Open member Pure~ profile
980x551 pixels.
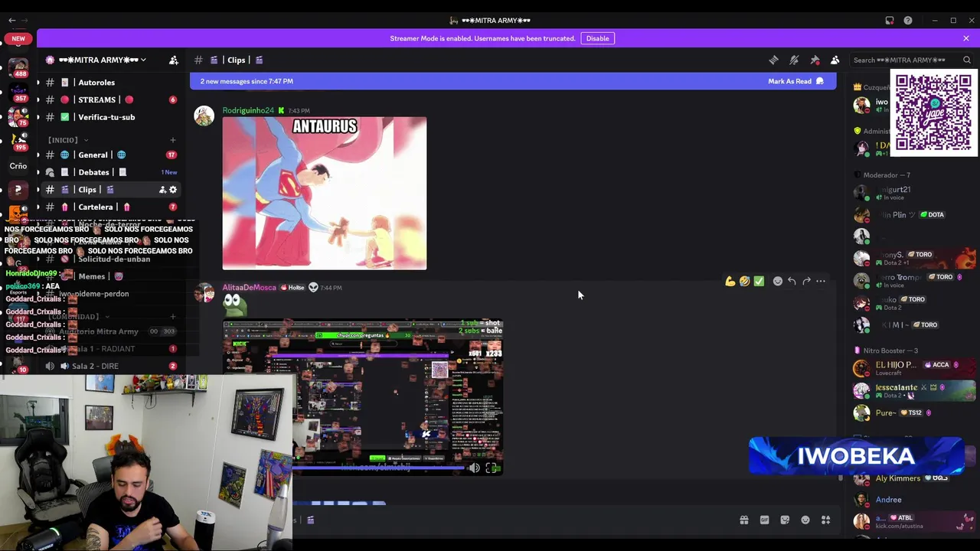(x=886, y=413)
